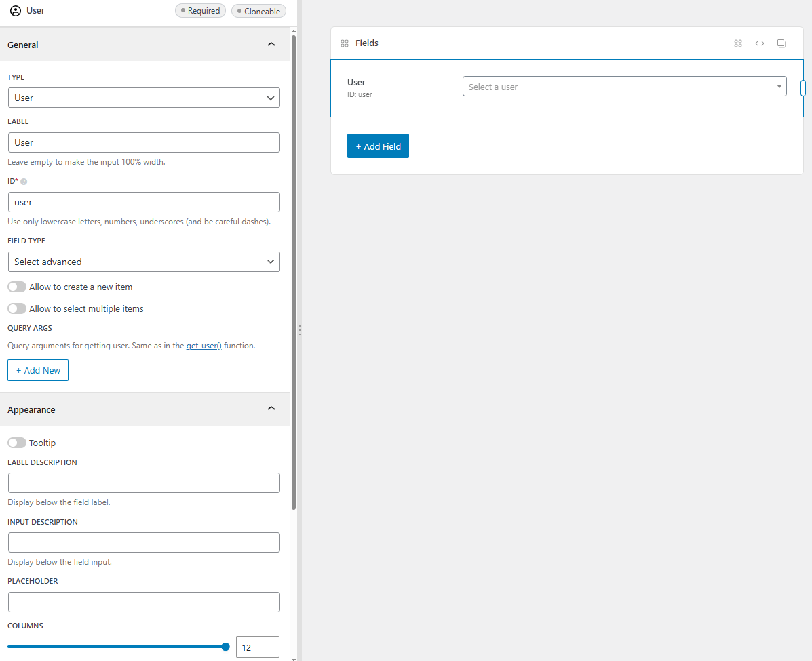Toggle the Required tag
Screen dimensions: 812x661
(x=200, y=11)
